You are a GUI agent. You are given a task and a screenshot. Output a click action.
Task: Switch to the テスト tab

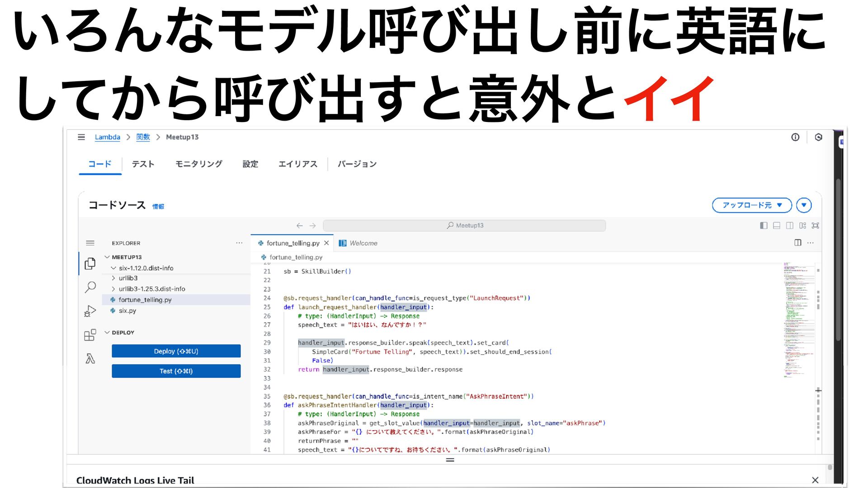143,164
